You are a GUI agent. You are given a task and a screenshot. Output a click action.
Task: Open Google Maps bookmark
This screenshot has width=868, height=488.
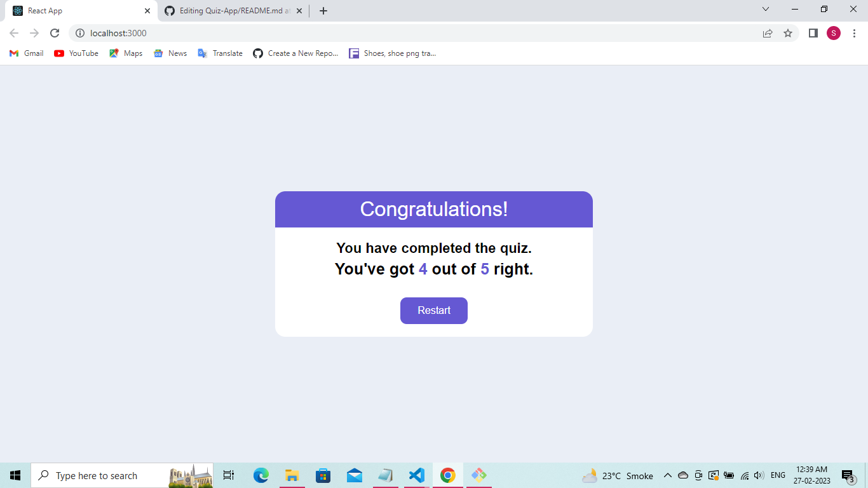point(125,53)
